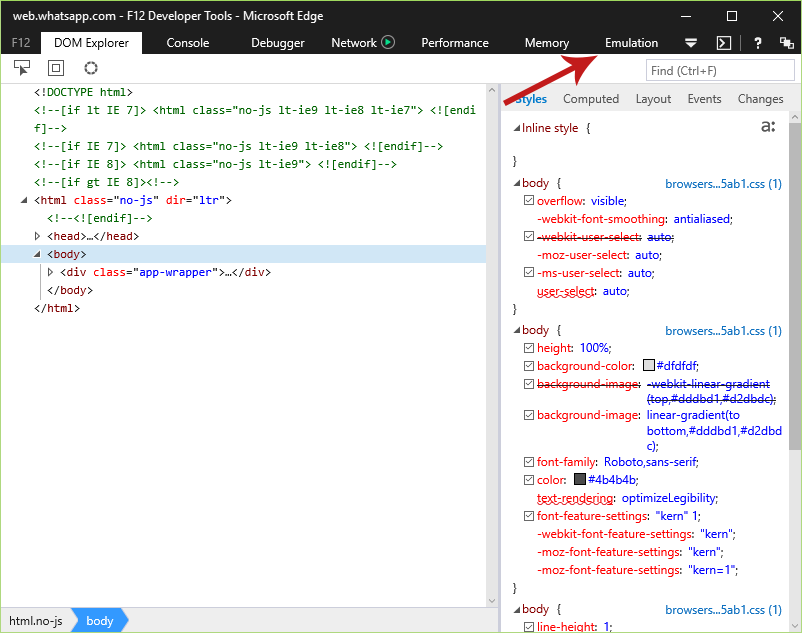802x633 pixels.
Task: Open the help question mark icon
Action: [x=758, y=43]
